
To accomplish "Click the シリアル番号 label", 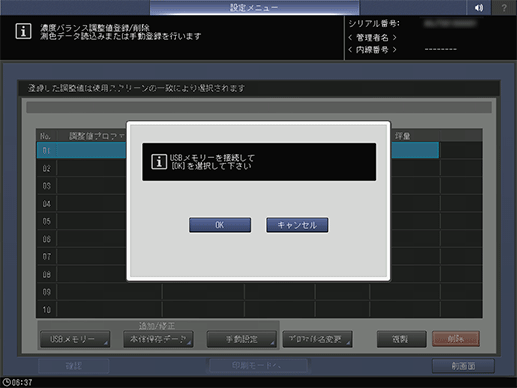I will [374, 24].
